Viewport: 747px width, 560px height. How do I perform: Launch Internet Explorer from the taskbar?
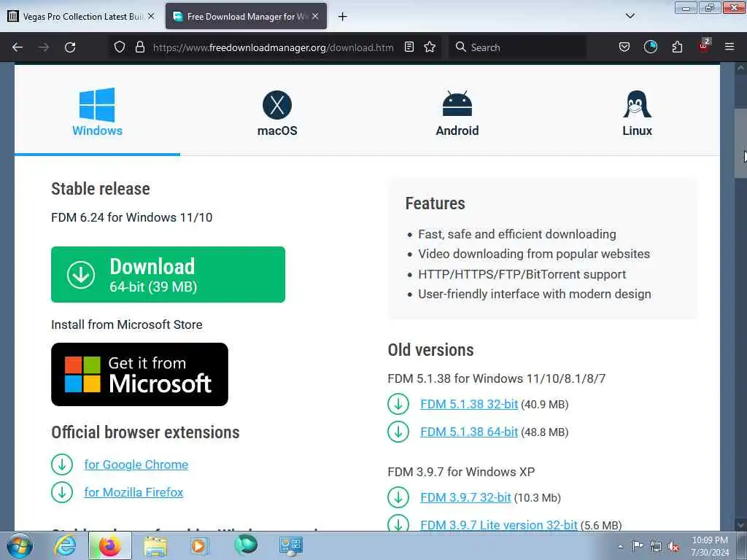click(x=65, y=545)
